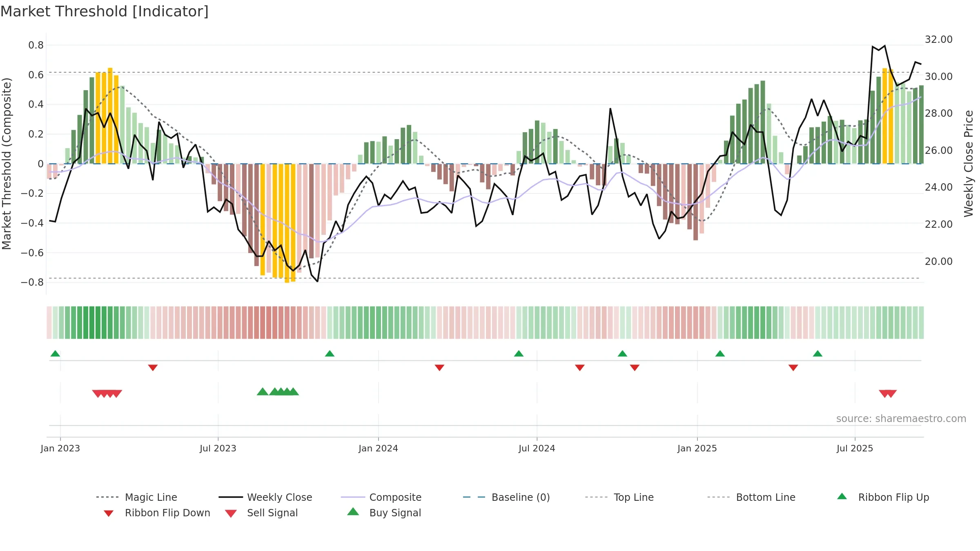The image size is (980, 551).
Task: Toggle the Top Line legend entry
Action: 619,497
